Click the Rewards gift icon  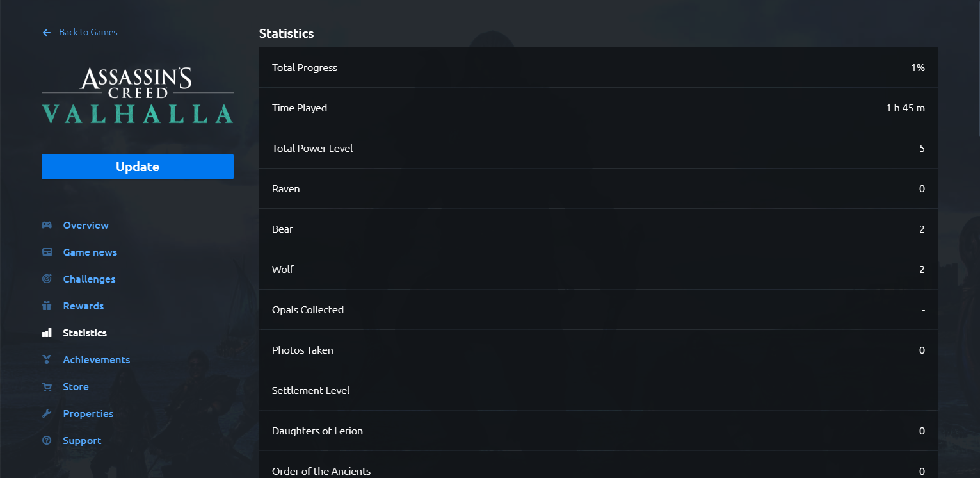[x=47, y=306]
